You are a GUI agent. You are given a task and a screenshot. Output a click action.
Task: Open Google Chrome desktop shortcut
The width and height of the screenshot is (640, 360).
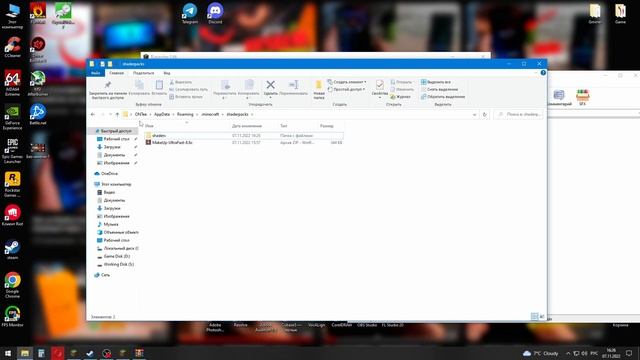tap(13, 285)
